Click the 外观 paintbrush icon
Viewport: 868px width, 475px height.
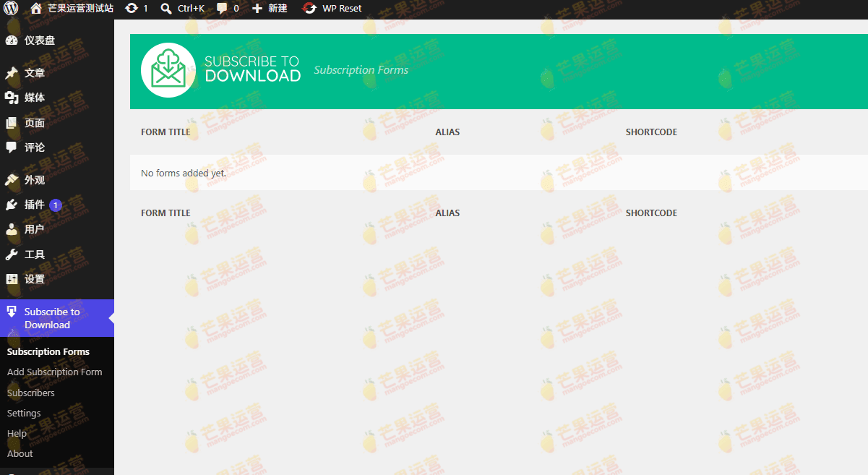[x=12, y=180]
